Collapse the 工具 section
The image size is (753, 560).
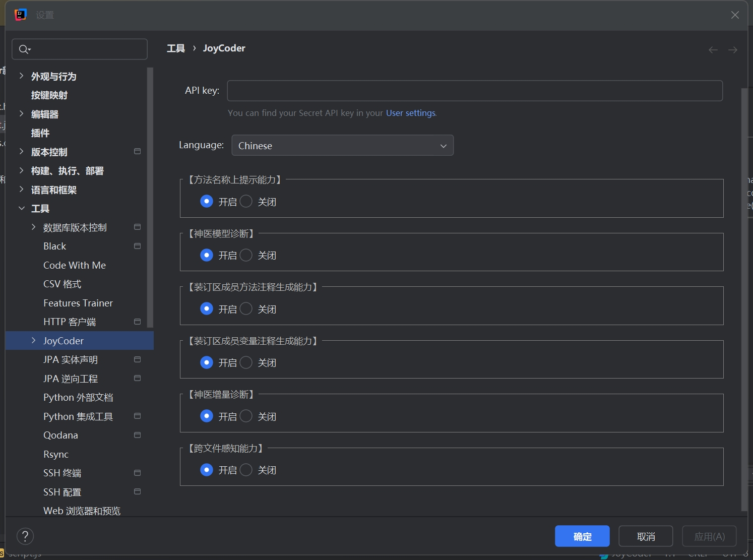coord(21,209)
